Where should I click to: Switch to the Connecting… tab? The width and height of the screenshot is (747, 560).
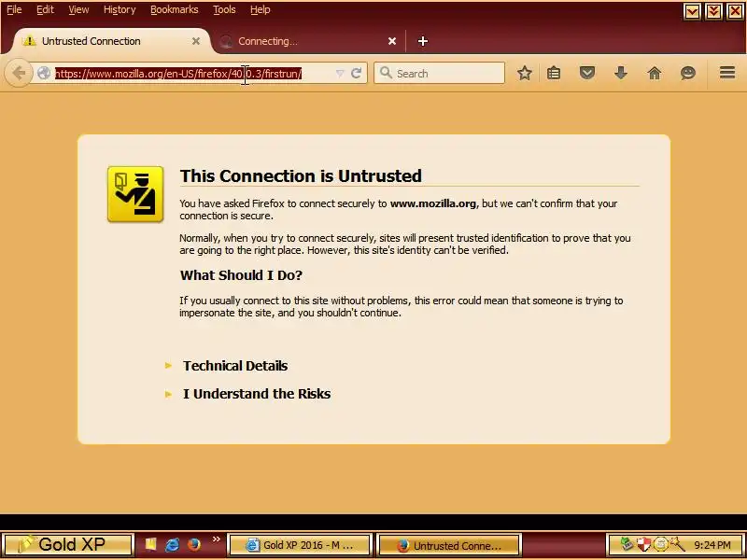(307, 41)
